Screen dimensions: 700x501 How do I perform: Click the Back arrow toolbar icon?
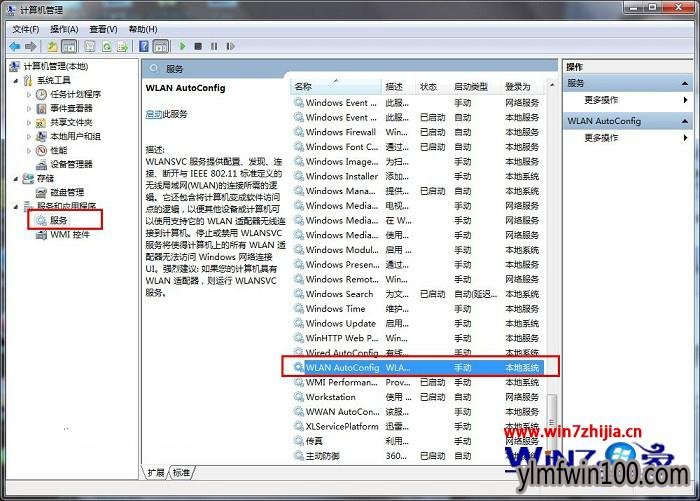point(15,46)
